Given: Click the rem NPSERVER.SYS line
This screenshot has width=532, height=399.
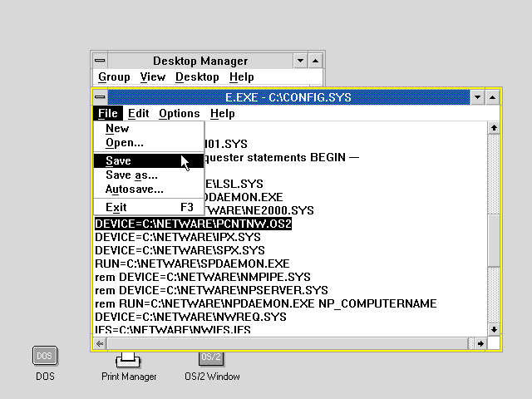Looking at the screenshot, I should click(x=211, y=290).
